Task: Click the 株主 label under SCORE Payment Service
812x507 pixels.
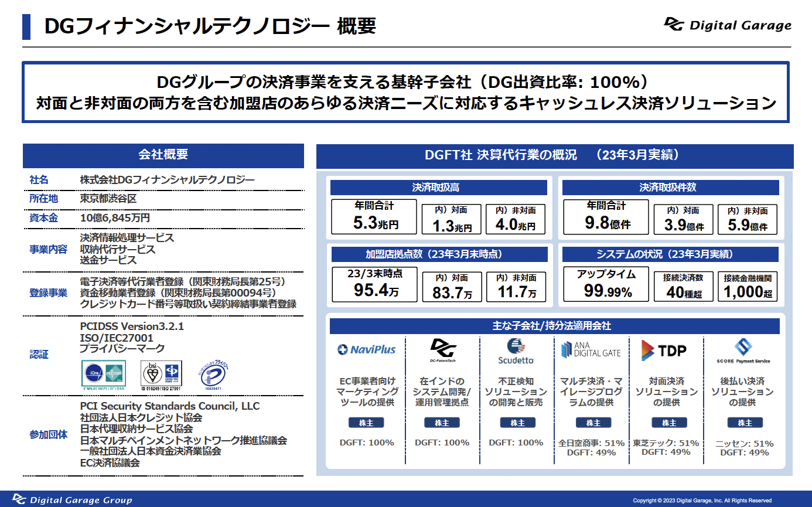Action: (745, 423)
